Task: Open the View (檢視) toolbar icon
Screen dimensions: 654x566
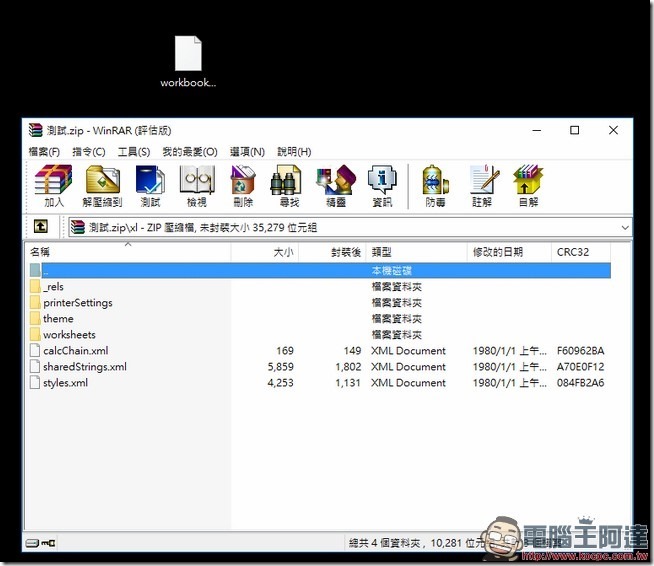Action: click(x=197, y=186)
